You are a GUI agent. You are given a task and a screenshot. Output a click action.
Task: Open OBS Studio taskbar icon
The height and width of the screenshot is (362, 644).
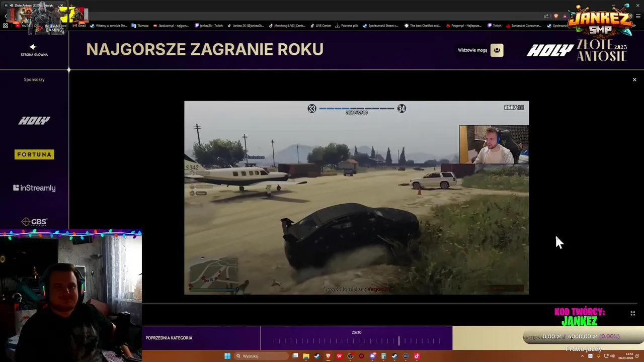(350, 356)
